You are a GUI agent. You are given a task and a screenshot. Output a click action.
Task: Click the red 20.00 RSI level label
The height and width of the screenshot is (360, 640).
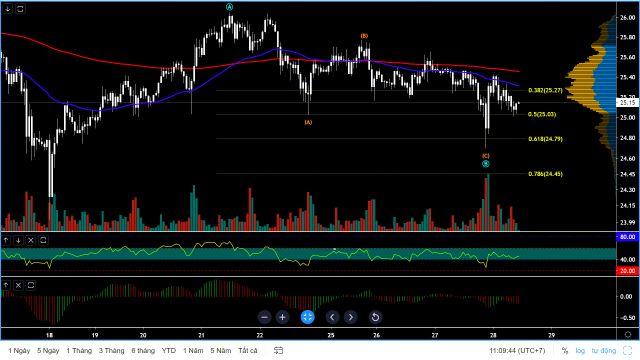(x=627, y=271)
